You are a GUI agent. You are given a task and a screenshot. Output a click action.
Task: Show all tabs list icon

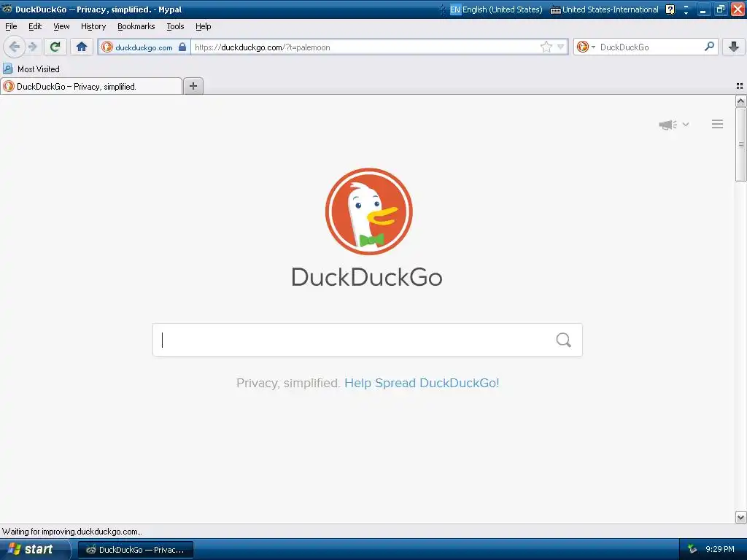tap(740, 86)
